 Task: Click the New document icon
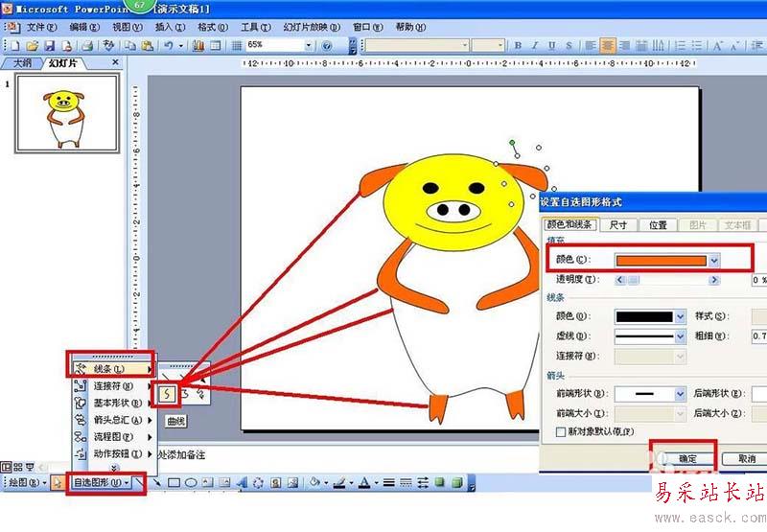coord(15,46)
